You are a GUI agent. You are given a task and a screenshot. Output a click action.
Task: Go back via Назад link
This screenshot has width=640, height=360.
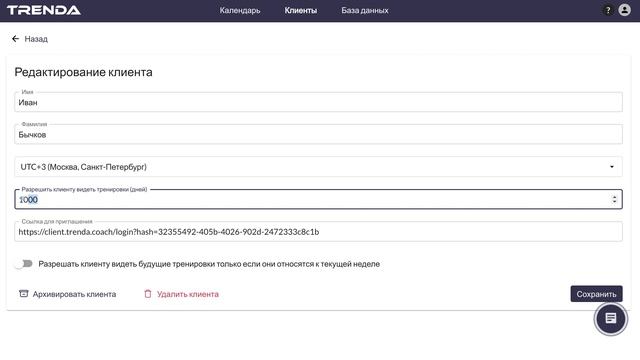tap(36, 39)
